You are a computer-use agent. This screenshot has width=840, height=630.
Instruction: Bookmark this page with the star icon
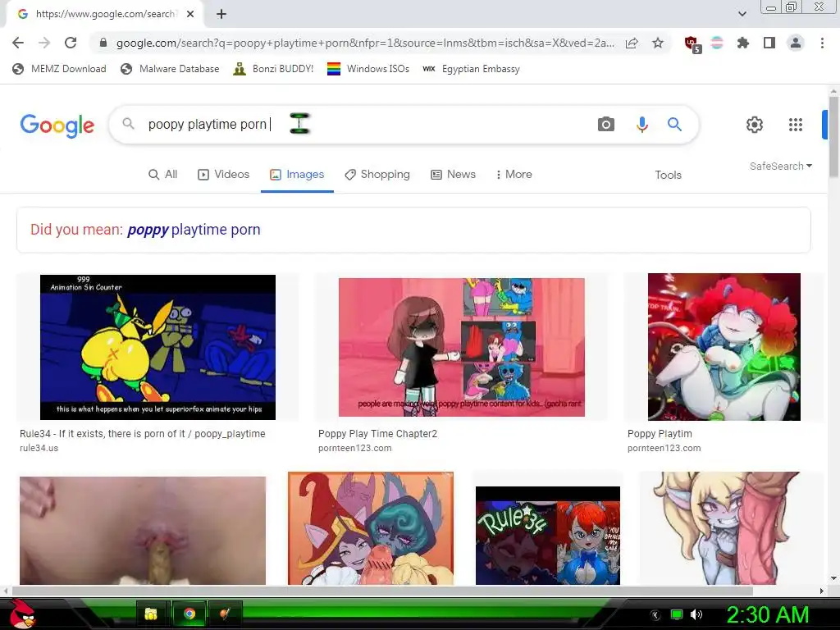pyautogui.click(x=658, y=43)
